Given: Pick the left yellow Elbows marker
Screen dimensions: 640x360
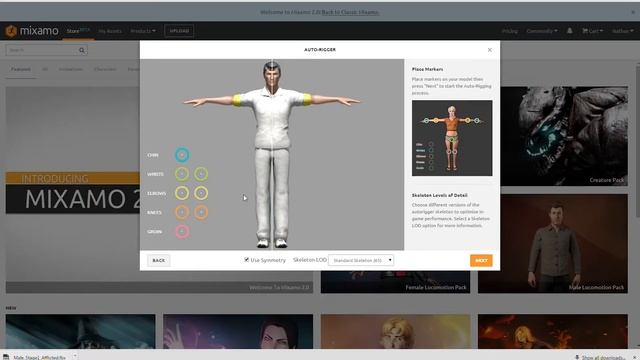Looking at the screenshot, I should coord(182,193).
